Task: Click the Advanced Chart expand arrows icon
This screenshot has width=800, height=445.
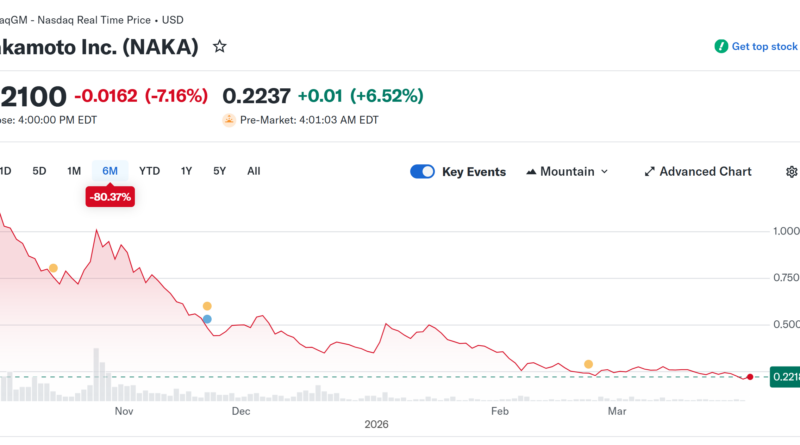Action: (x=649, y=172)
